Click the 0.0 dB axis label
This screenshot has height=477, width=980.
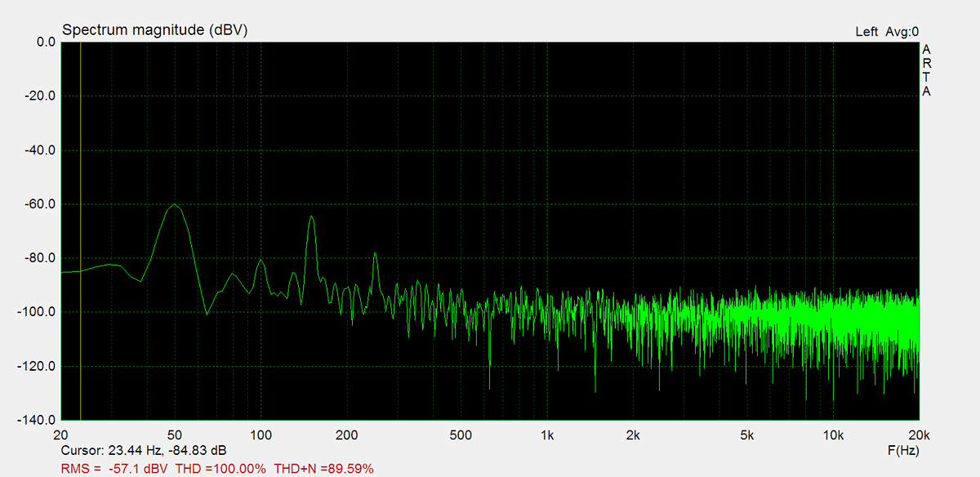[x=41, y=42]
